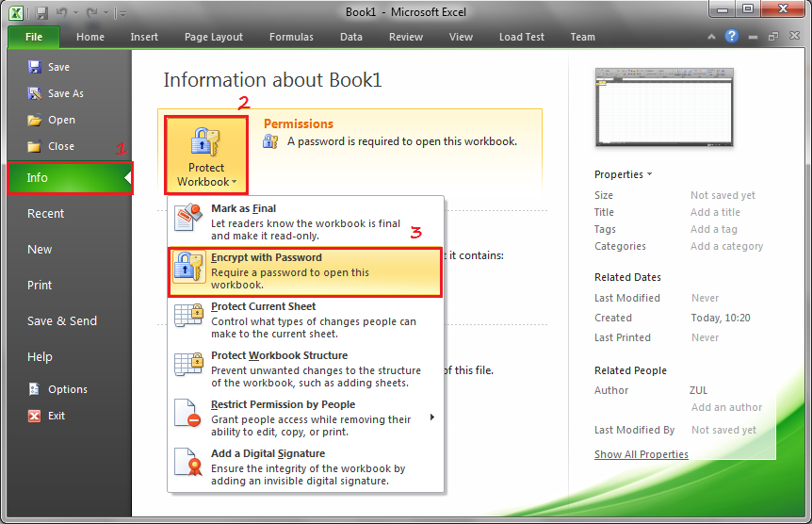Image resolution: width=812 pixels, height=524 pixels.
Task: Click the Show All Properties link
Action: [x=641, y=454]
